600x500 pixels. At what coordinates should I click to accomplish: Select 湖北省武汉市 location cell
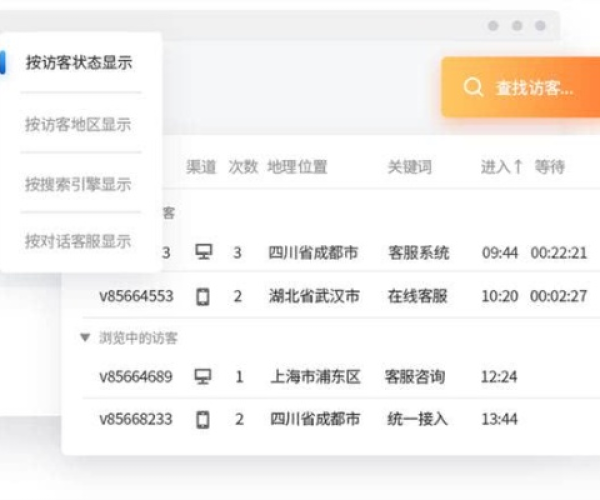pyautogui.click(x=314, y=296)
